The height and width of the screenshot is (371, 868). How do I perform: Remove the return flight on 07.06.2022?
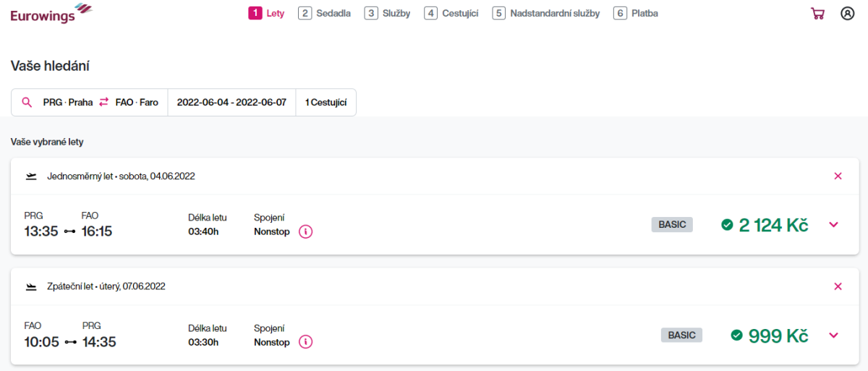[x=838, y=286]
